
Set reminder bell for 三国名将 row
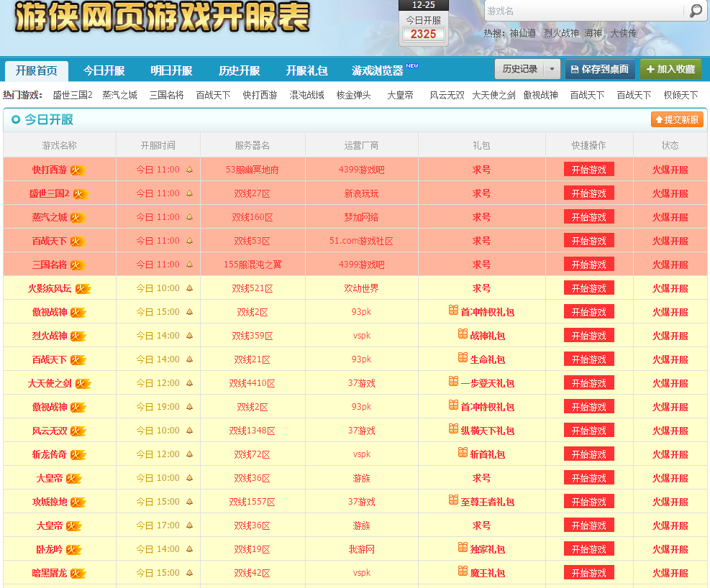[189, 264]
